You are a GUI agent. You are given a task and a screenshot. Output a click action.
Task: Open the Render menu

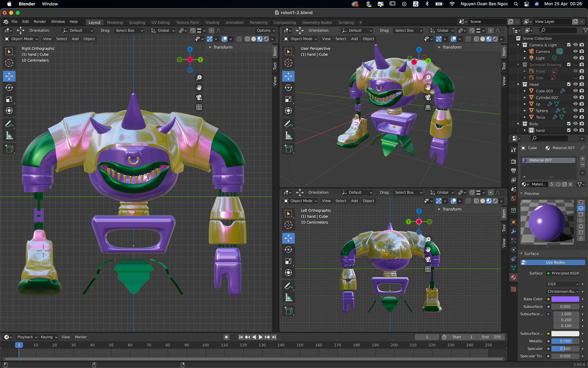[x=40, y=22]
